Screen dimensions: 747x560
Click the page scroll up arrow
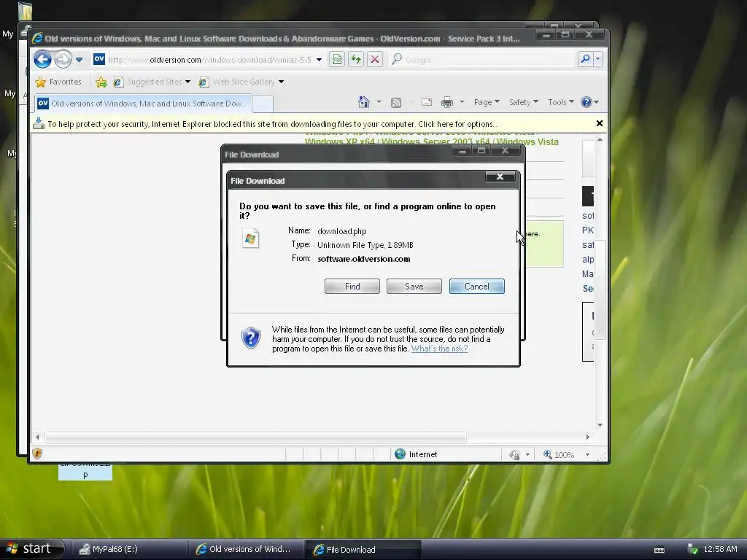pos(600,139)
